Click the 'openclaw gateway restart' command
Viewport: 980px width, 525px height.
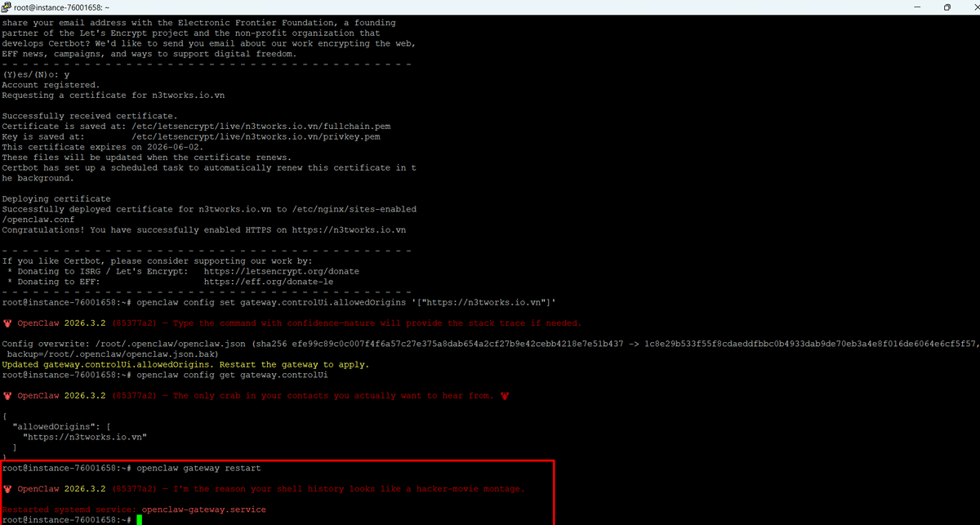coord(198,468)
